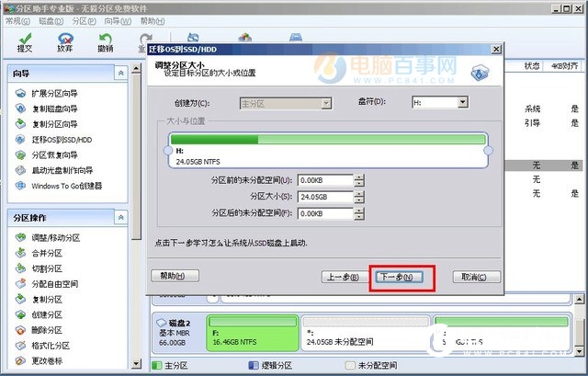Click the 磁盘2 disk icon

pyautogui.click(x=162, y=323)
